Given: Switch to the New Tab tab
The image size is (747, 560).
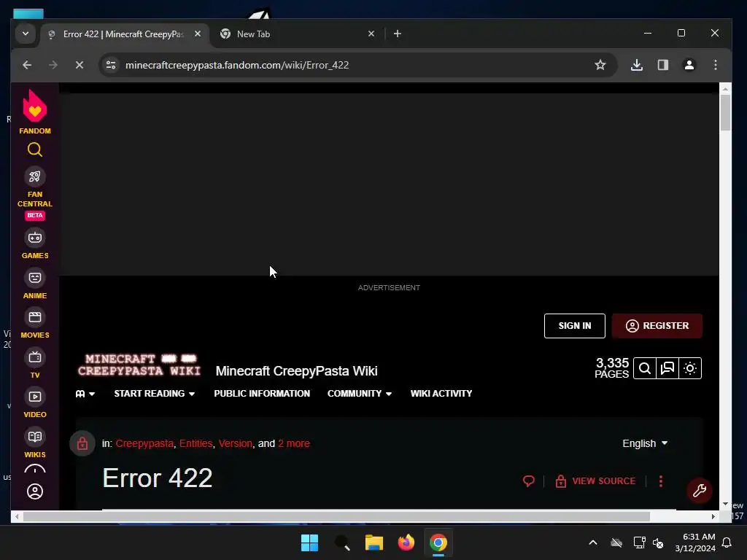Looking at the screenshot, I should pos(253,34).
